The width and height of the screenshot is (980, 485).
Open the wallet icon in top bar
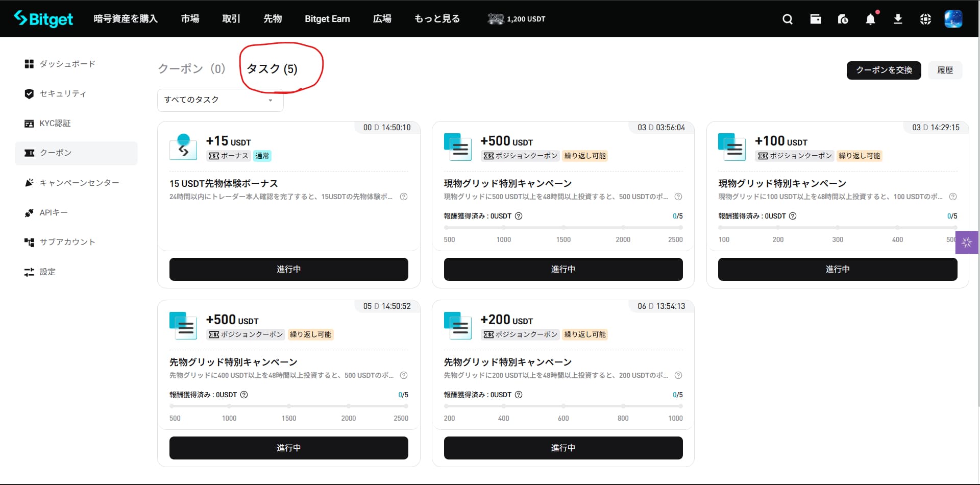pyautogui.click(x=816, y=19)
